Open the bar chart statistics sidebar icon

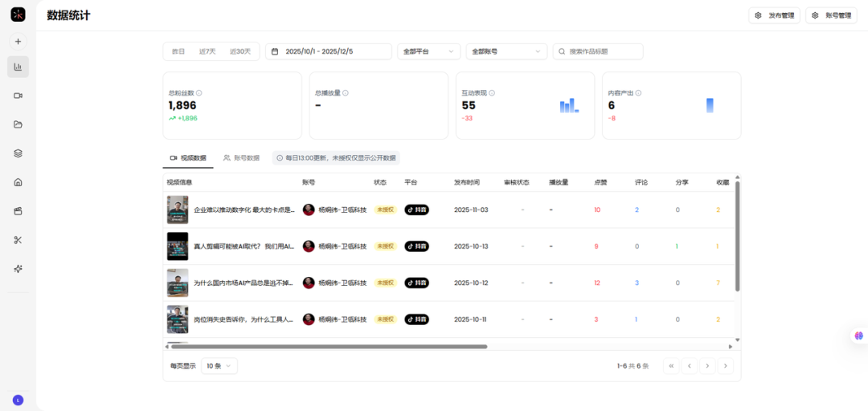pos(18,67)
